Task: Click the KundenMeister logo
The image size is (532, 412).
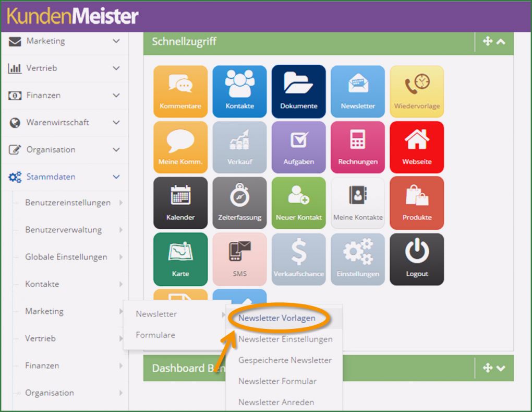Action: coord(73,16)
